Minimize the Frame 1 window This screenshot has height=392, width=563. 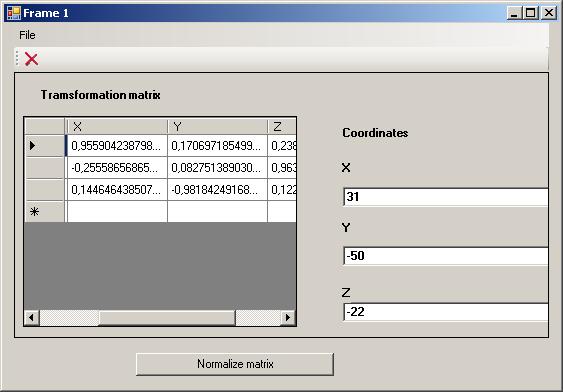point(515,13)
